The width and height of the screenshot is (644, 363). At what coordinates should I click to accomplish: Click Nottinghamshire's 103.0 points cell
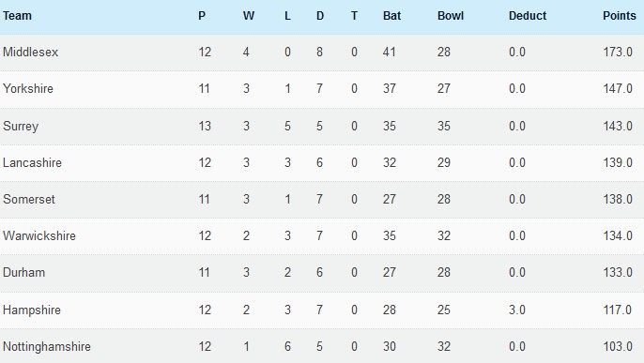click(x=618, y=347)
